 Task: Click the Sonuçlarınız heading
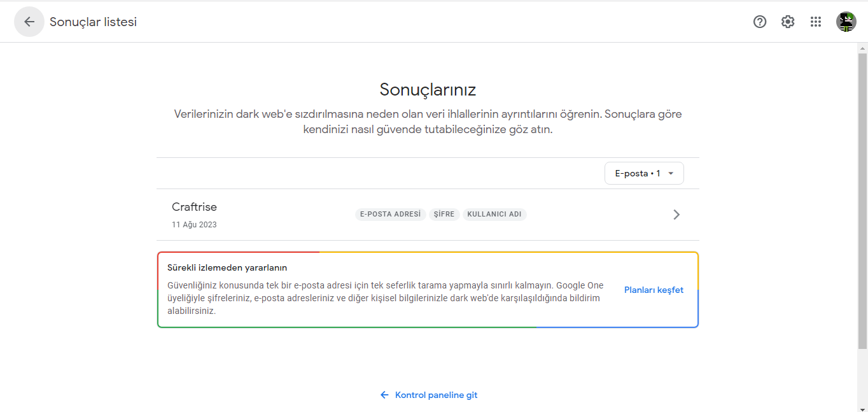coord(428,89)
